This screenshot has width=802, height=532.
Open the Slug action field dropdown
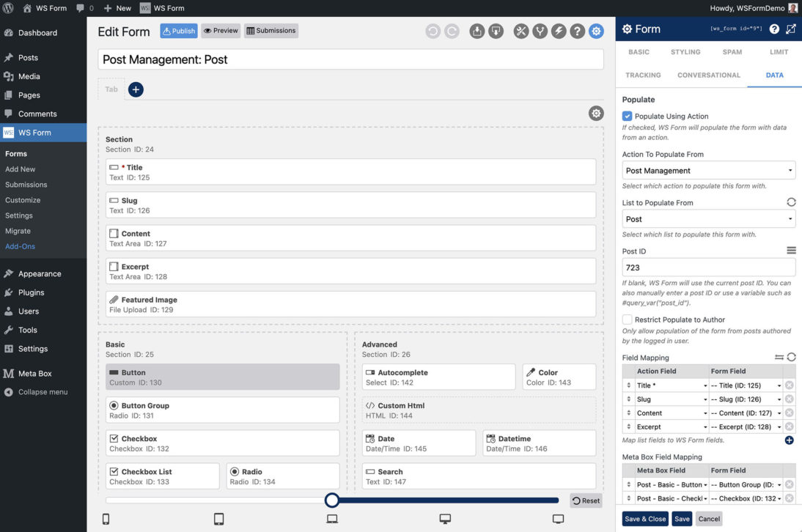click(x=672, y=399)
